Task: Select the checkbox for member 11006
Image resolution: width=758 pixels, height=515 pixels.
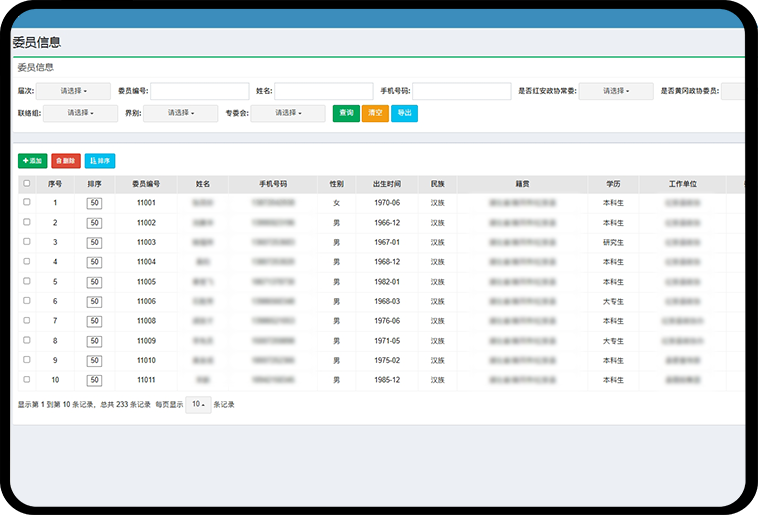Action: point(27,301)
